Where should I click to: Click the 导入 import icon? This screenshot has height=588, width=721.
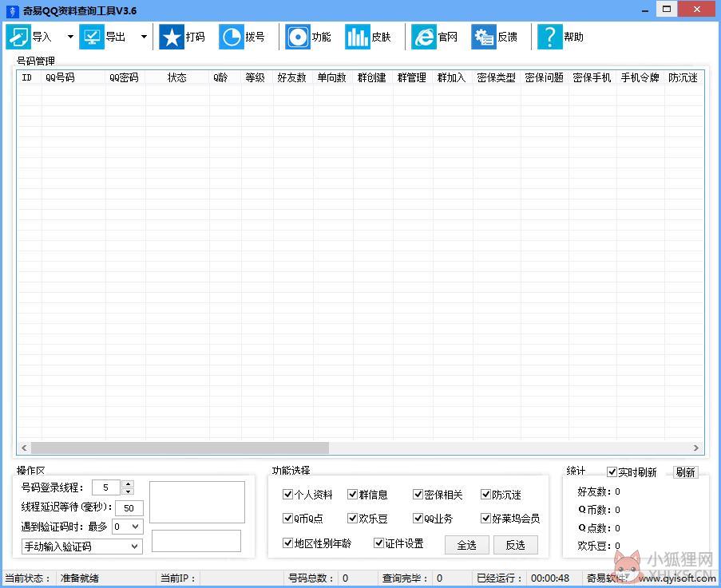tap(18, 37)
